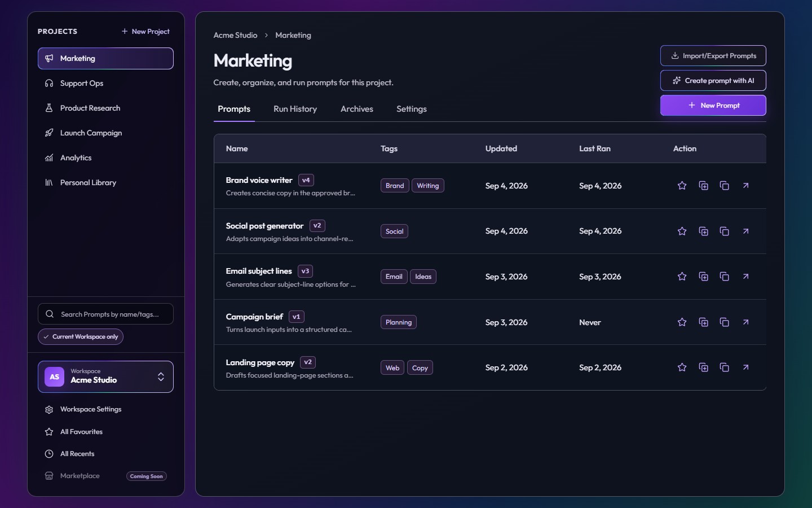Viewport: 812px width, 508px height.
Task: Duplicate-add icon for Brand voice writer
Action: pos(703,186)
